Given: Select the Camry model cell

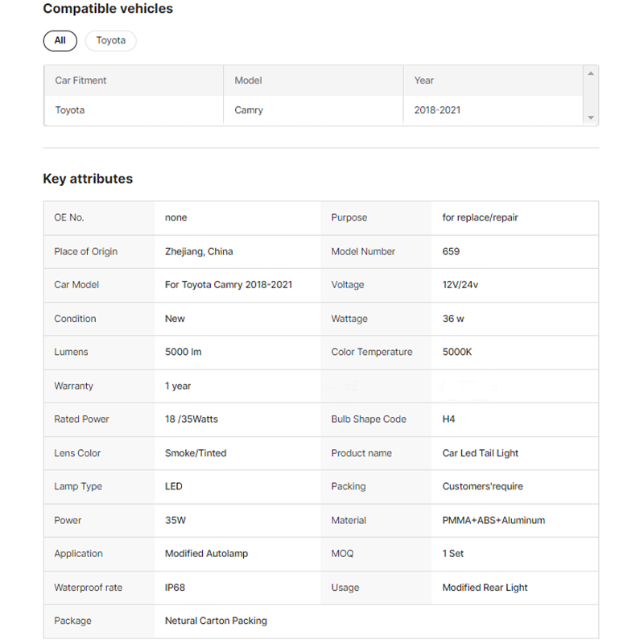Looking at the screenshot, I should tap(249, 110).
